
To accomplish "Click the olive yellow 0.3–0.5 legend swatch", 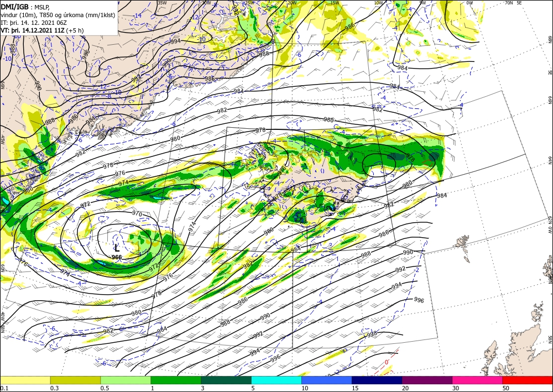I will point(75,380).
